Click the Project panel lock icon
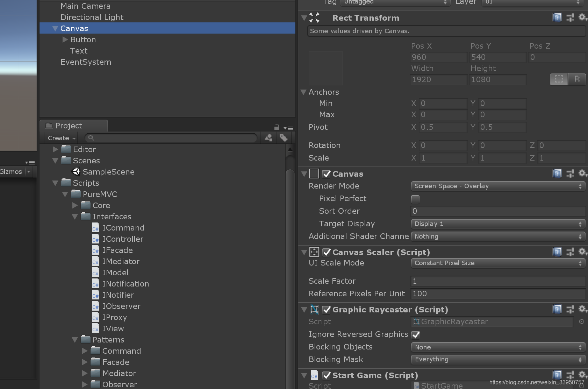Viewport: 588px width, 389px height. click(x=277, y=127)
